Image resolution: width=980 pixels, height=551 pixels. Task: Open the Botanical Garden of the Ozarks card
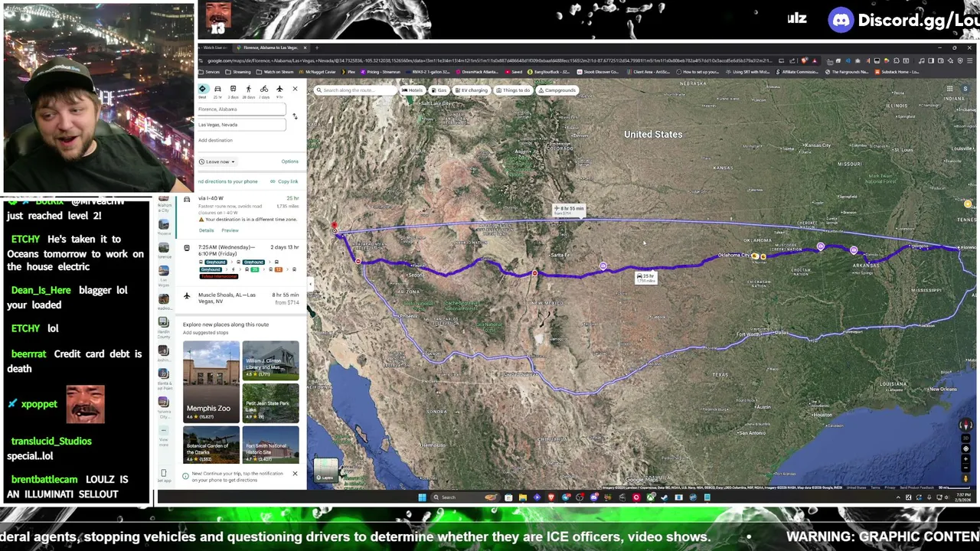(211, 445)
